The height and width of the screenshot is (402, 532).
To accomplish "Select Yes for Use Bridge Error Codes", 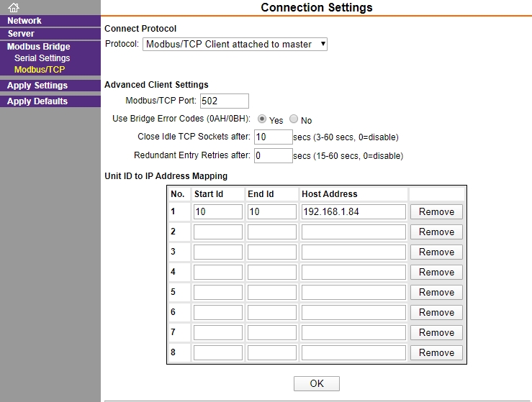I will click(261, 119).
